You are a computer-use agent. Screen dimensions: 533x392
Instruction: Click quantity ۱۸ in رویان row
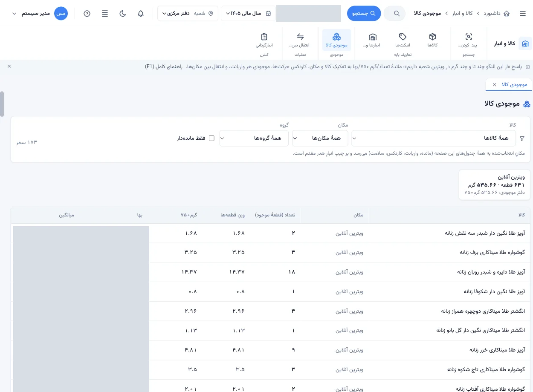(x=292, y=272)
